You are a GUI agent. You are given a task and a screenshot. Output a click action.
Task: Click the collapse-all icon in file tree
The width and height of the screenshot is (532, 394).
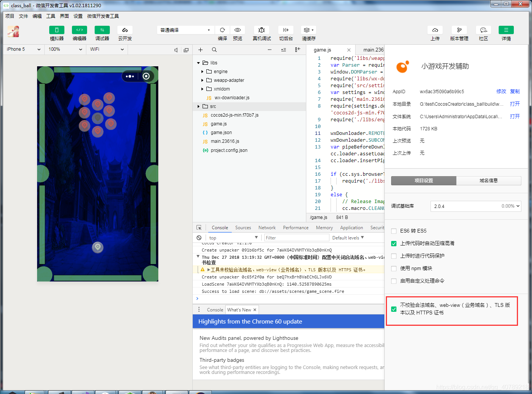click(284, 50)
